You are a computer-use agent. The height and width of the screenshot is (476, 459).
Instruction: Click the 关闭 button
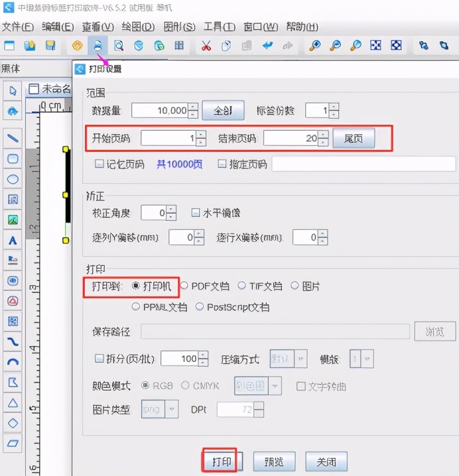pyautogui.click(x=326, y=461)
